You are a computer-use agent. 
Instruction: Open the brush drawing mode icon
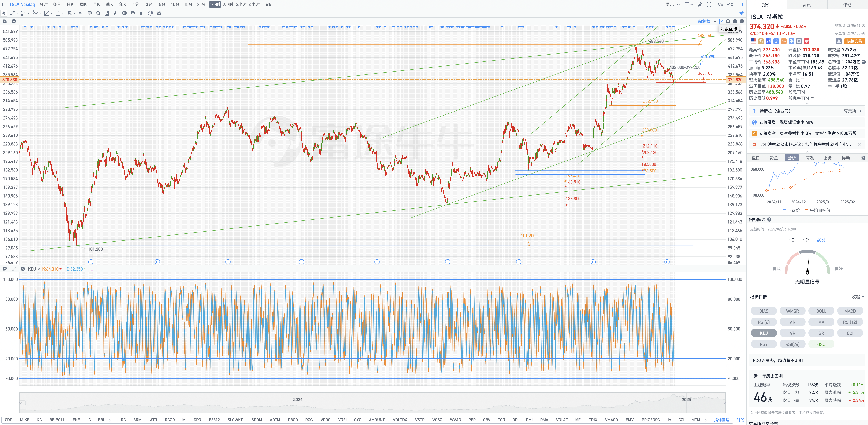coord(700,4)
